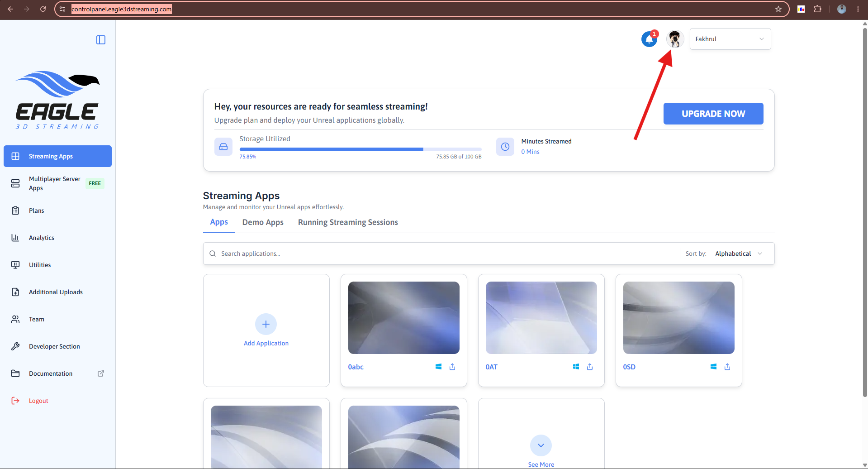Click the UPGRADE NOW button
The height and width of the screenshot is (469, 868).
tap(713, 114)
